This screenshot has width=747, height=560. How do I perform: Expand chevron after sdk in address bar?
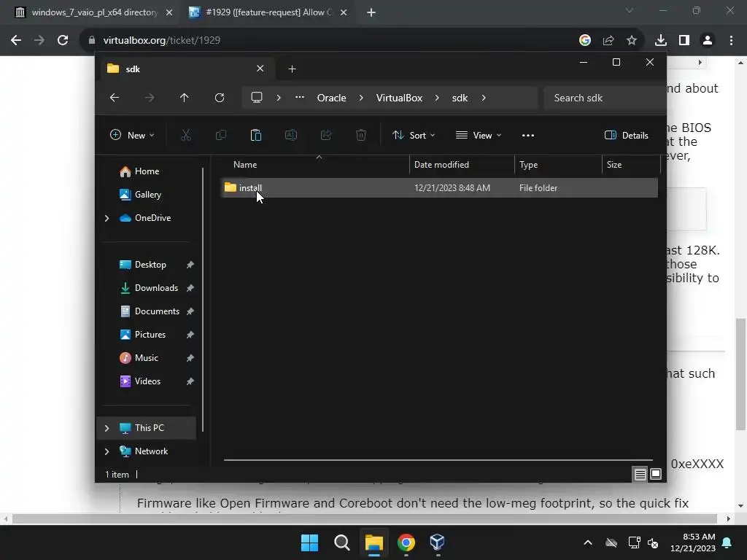point(484,98)
